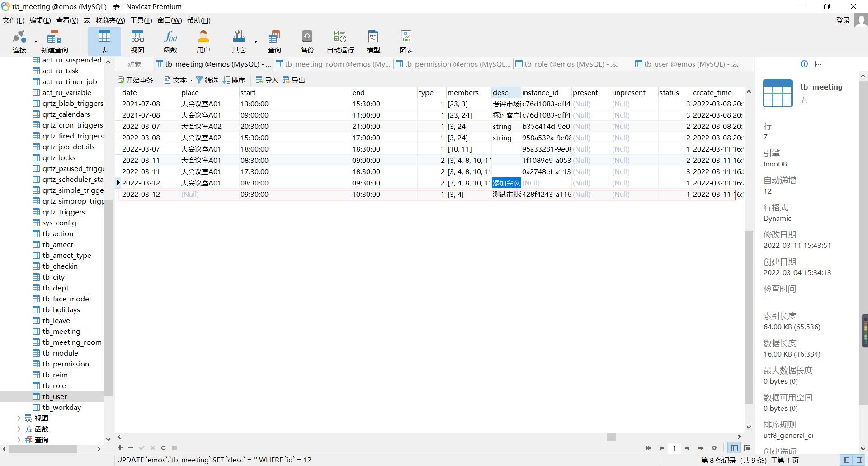868x466 pixels.
Task: Toggle the left navigation pane
Action: 846,460
